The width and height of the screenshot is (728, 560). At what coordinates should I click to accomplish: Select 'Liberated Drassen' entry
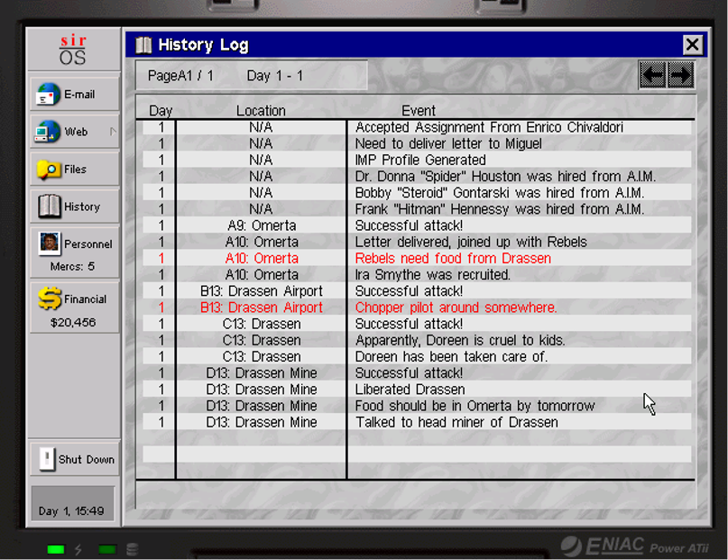click(410, 390)
